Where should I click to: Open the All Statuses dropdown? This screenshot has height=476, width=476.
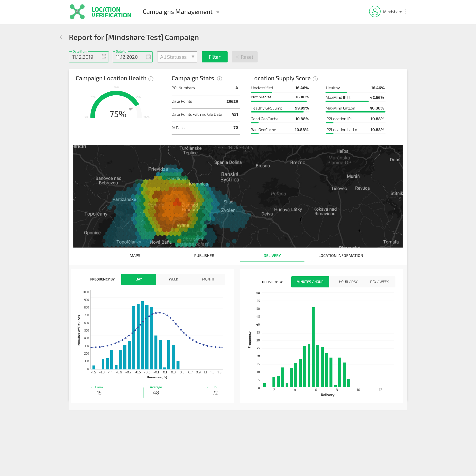click(x=177, y=57)
